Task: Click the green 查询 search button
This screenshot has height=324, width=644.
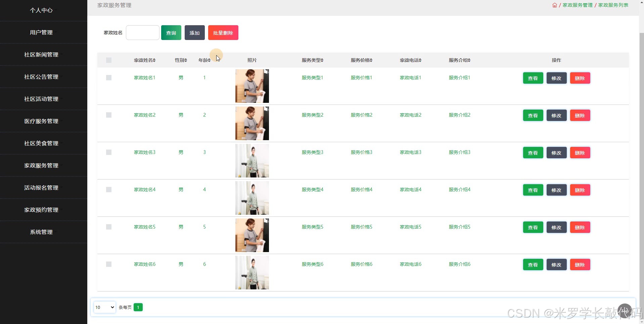Action: coord(171,33)
